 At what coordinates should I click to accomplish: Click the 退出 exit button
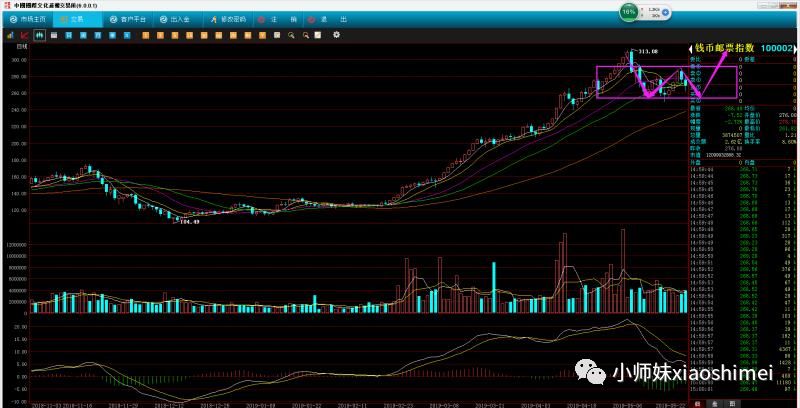327,19
